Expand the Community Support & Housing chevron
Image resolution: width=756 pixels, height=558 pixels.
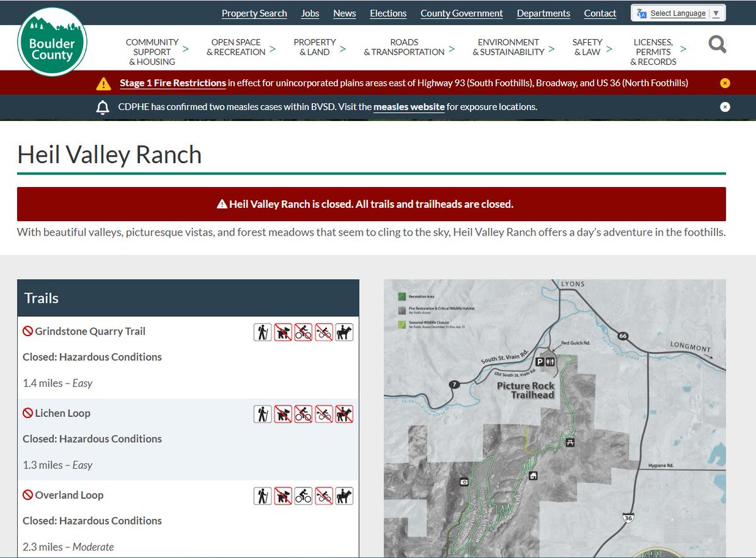coord(185,48)
